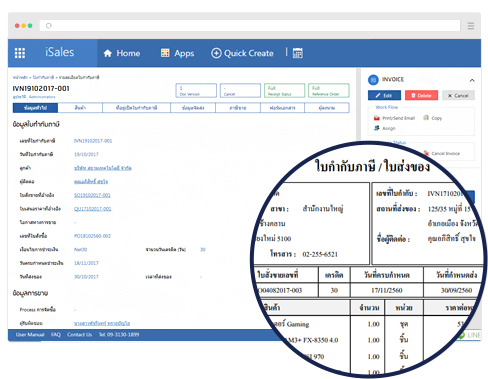Click Print/Send Email workflow action
This screenshot has width=488, height=379.
coord(395,118)
